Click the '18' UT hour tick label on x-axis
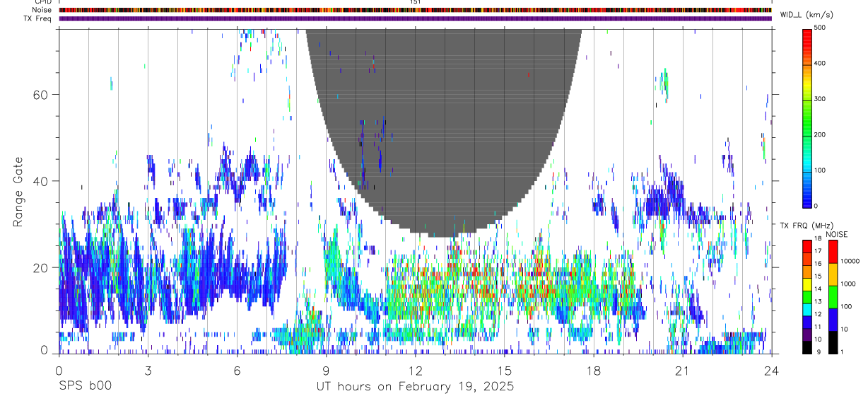868x401 pixels. coord(594,371)
